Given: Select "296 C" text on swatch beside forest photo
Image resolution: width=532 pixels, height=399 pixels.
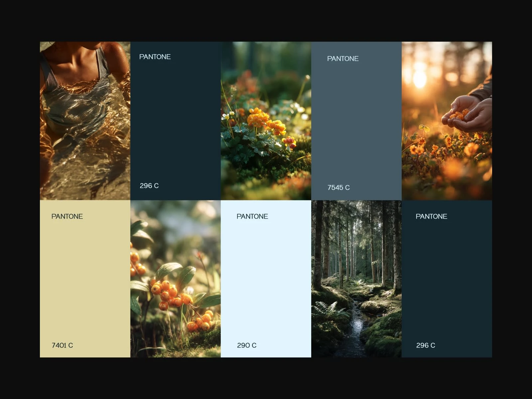Looking at the screenshot, I should point(426,345).
